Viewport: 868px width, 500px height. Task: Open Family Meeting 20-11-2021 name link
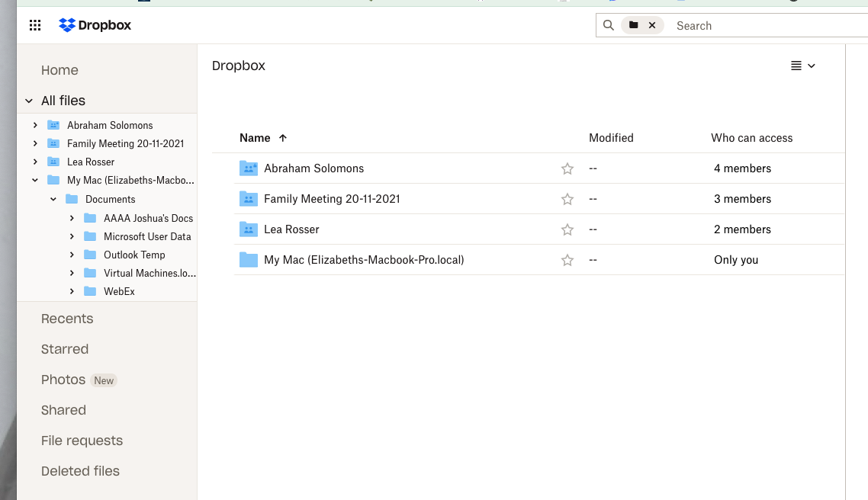pyautogui.click(x=332, y=199)
